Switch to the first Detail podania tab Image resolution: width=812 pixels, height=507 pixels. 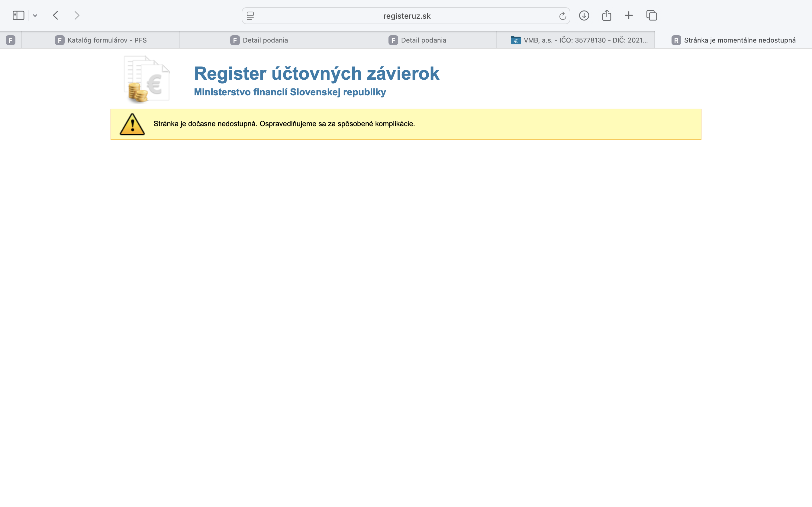coord(259,40)
